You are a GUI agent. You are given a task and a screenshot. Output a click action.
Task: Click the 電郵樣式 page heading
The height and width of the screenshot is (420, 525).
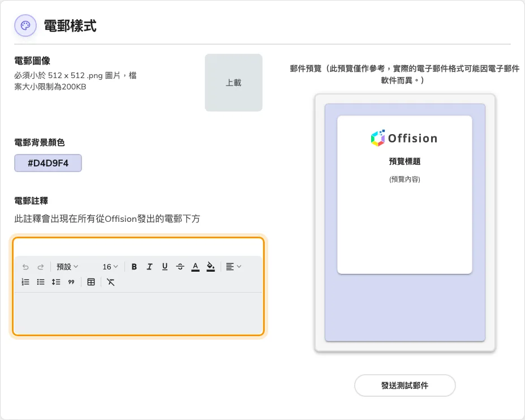[x=70, y=26]
